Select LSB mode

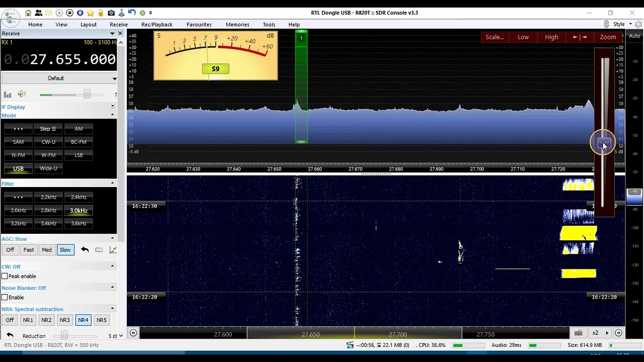(x=78, y=155)
